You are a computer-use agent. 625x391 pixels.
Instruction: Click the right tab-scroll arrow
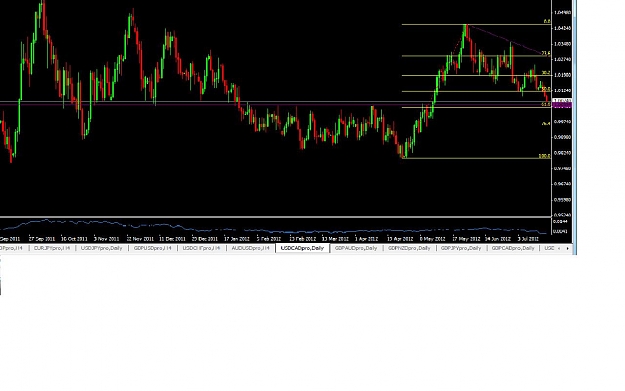point(568,248)
